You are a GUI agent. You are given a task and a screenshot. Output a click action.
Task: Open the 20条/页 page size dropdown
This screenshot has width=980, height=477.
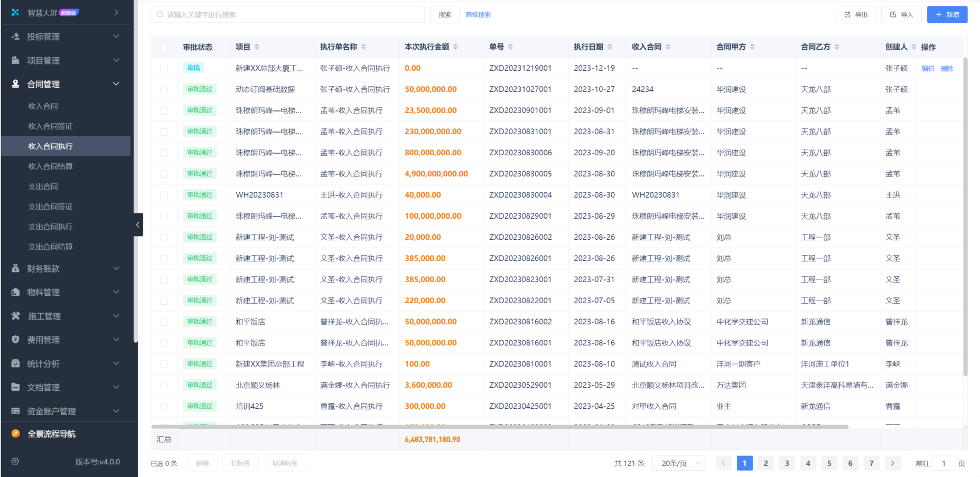679,463
